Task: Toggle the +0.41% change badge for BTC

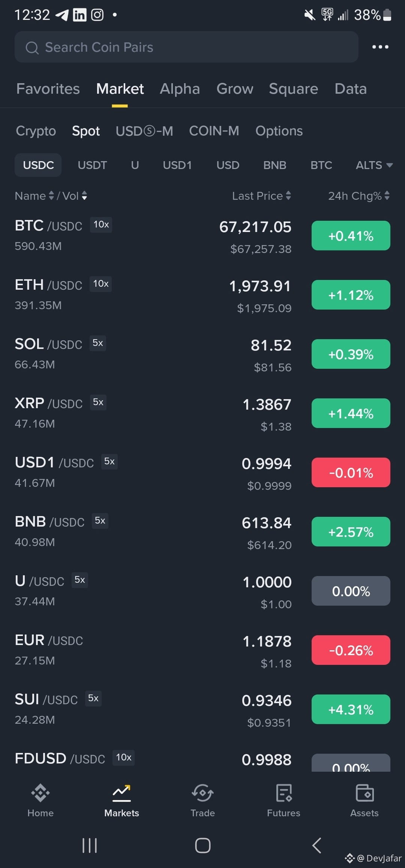Action: (351, 236)
